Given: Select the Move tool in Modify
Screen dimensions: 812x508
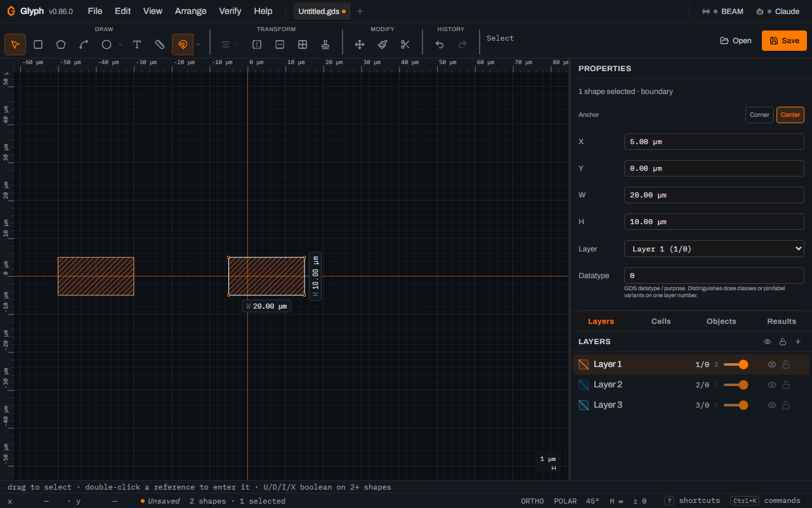Looking at the screenshot, I should [360, 44].
